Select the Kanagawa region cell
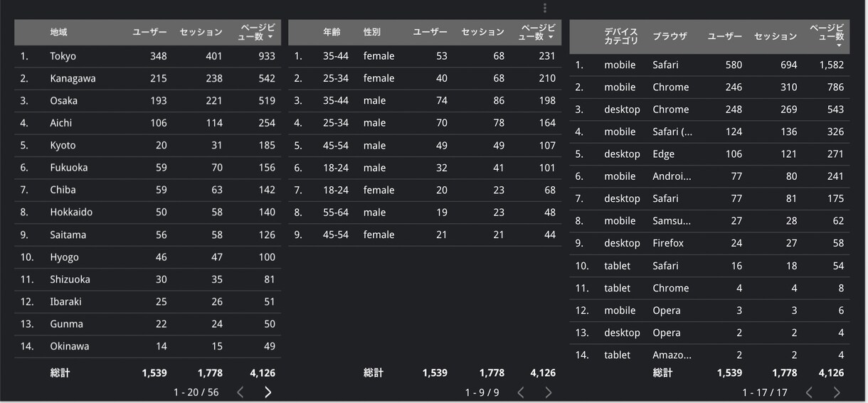Viewport: 868px width, 403px height. pyautogui.click(x=73, y=78)
